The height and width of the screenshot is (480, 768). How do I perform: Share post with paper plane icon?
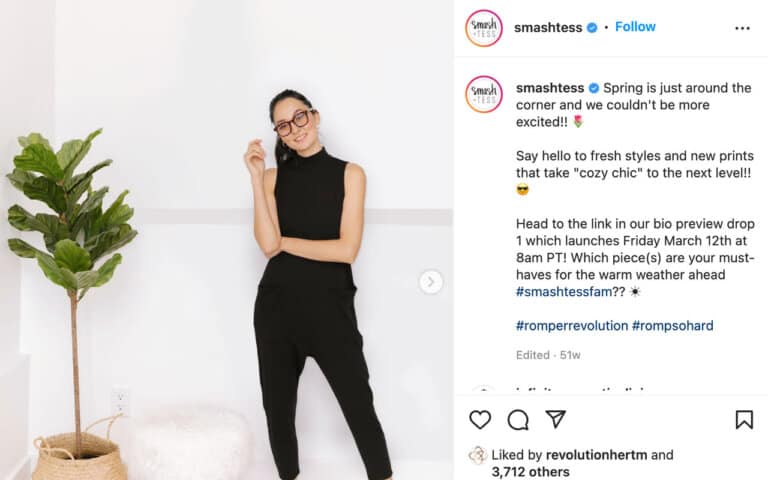(x=556, y=419)
